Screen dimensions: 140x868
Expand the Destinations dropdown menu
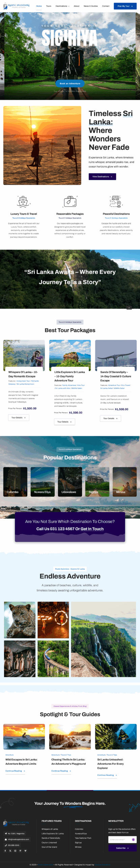click(x=63, y=6)
